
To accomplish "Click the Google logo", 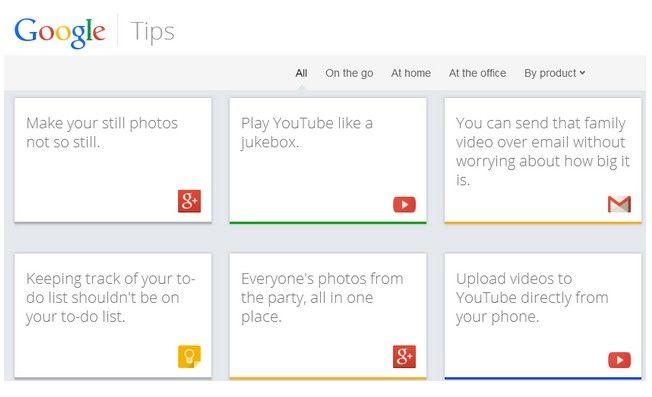I will [60, 32].
